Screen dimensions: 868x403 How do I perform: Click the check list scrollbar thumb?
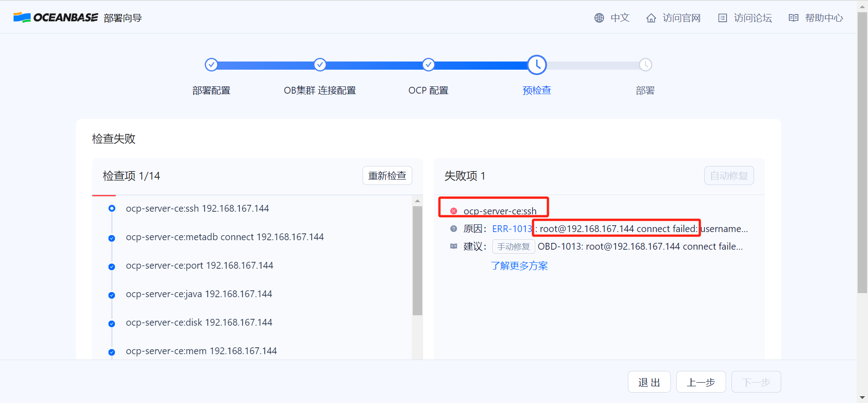(x=417, y=261)
